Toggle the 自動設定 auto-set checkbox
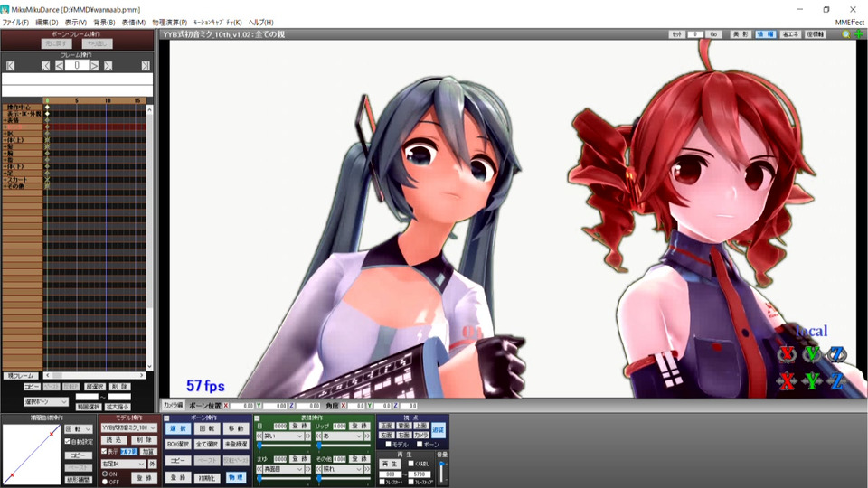 pyautogui.click(x=68, y=442)
